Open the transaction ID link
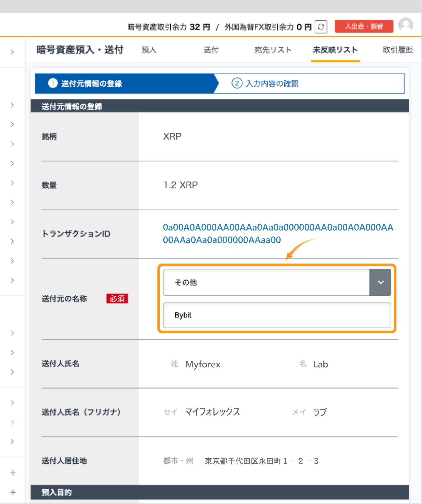This screenshot has height=504, width=422. [278, 234]
